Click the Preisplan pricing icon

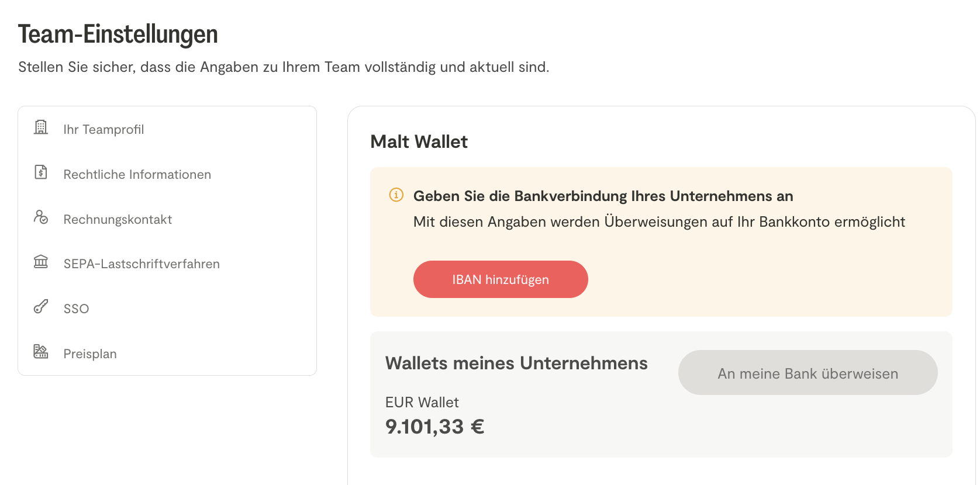(x=41, y=352)
